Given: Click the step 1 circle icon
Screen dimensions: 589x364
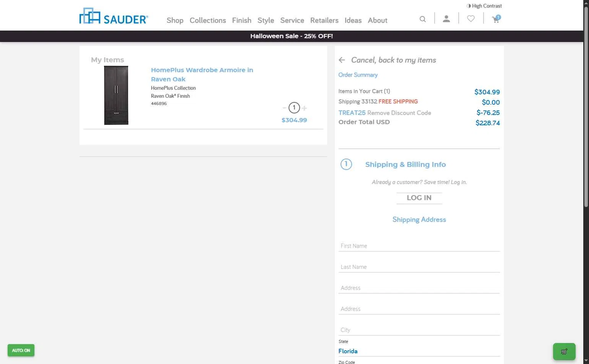Looking at the screenshot, I should (x=346, y=164).
